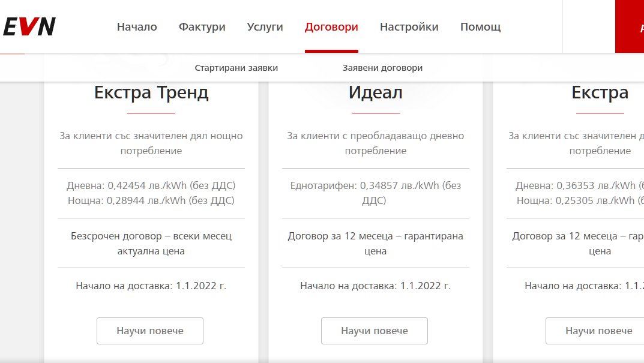Open Стартирани заявки submenu link
Image resolution: width=644 pixels, height=363 pixels.
pos(236,68)
